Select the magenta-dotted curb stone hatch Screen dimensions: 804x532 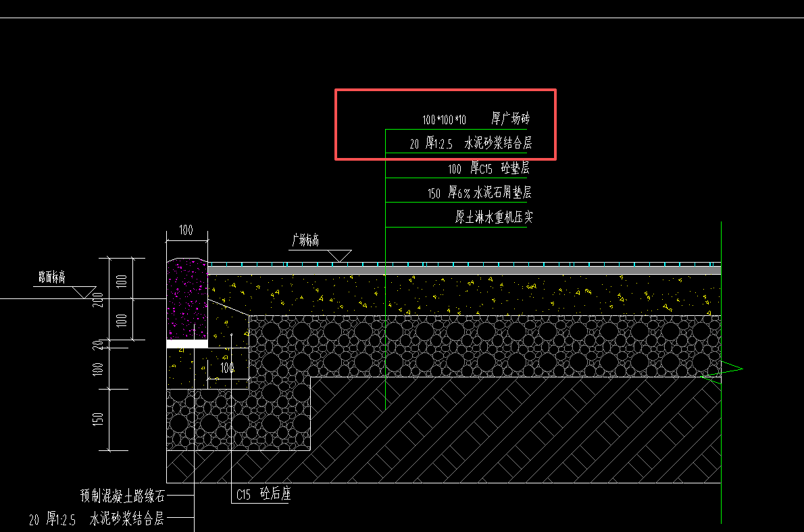point(187,299)
